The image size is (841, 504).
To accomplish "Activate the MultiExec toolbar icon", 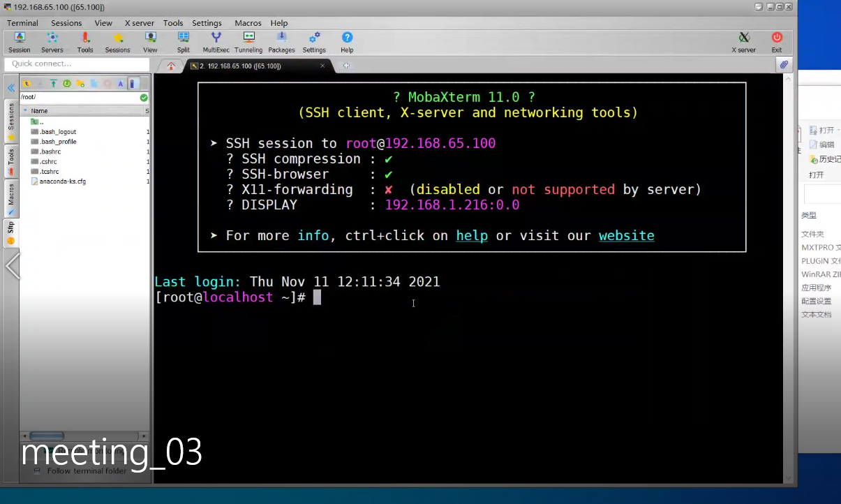I will (x=216, y=42).
